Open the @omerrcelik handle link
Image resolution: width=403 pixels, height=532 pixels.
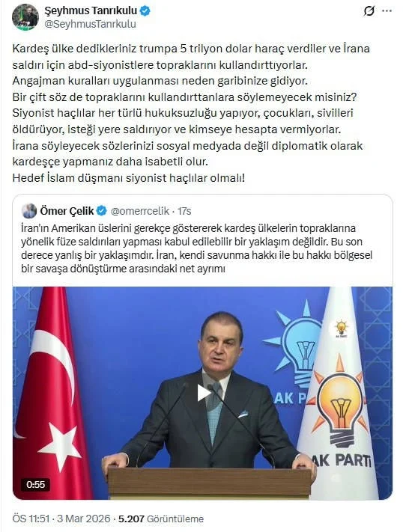(140, 211)
